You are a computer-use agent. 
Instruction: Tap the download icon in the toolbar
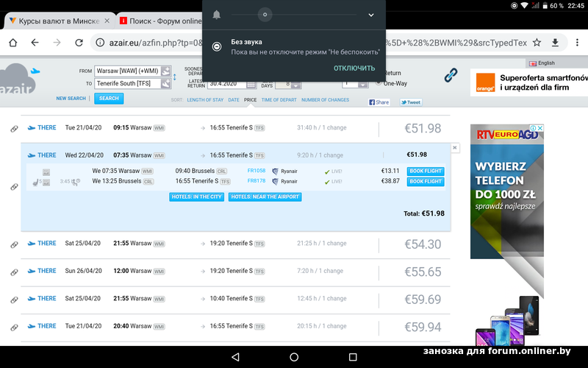pos(556,43)
